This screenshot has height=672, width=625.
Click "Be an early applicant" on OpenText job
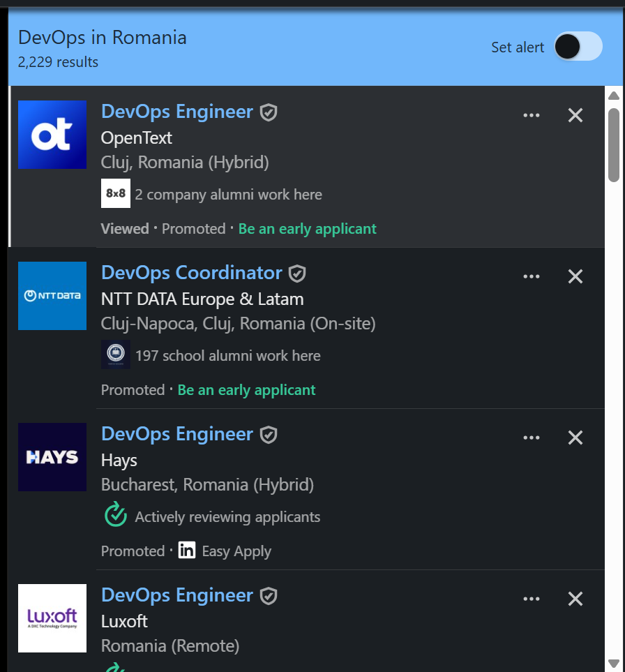(x=307, y=229)
